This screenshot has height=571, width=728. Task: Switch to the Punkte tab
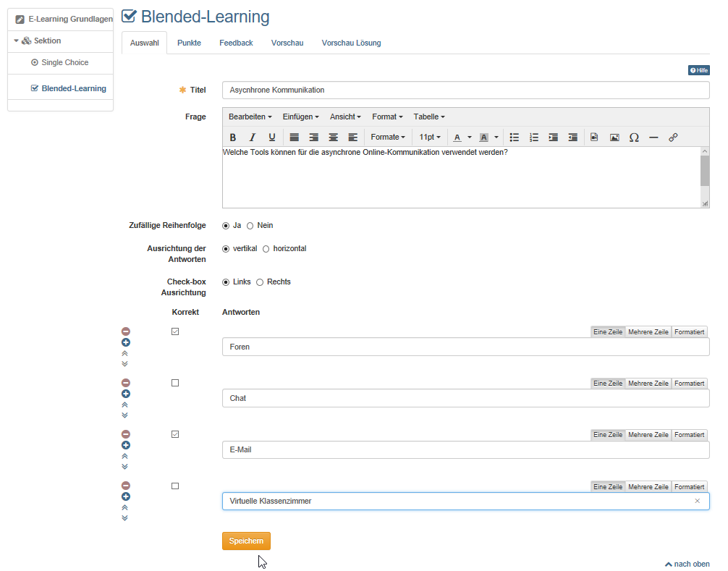pyautogui.click(x=189, y=43)
